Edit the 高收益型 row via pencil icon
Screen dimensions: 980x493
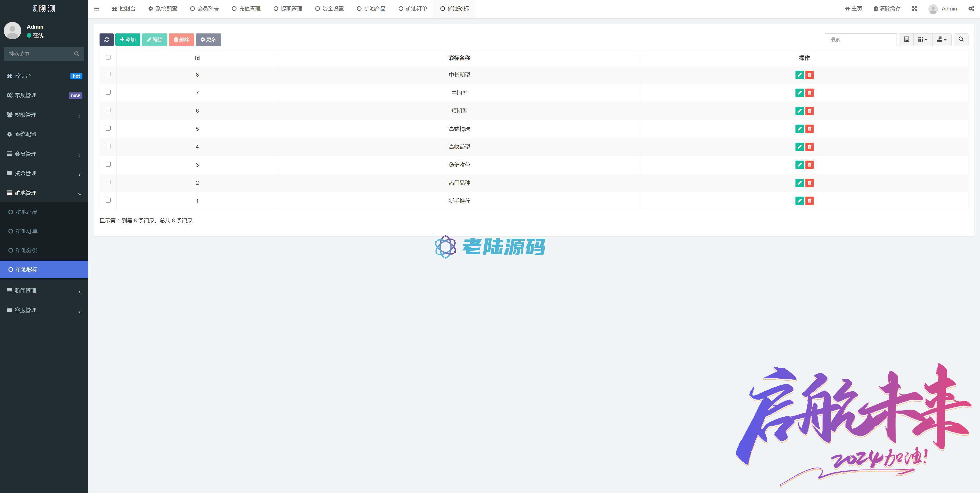(x=799, y=147)
